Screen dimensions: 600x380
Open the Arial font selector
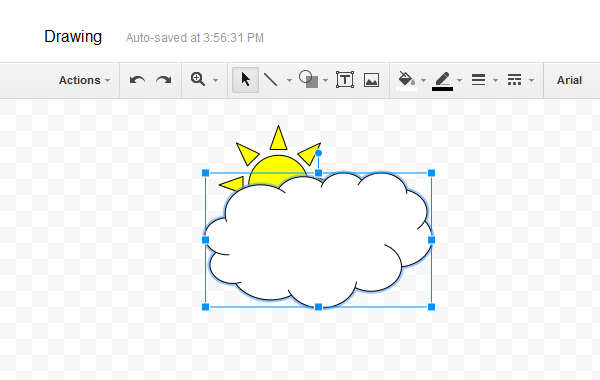pos(569,80)
